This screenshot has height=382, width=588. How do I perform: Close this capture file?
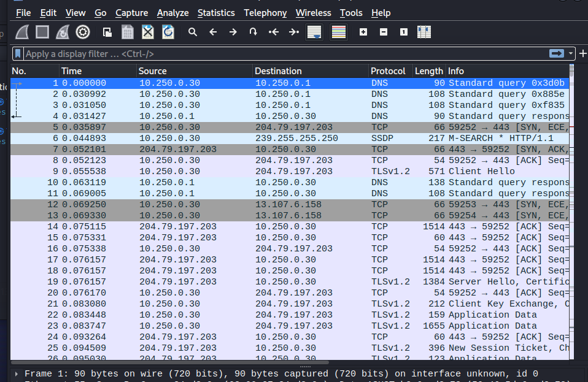click(x=148, y=32)
